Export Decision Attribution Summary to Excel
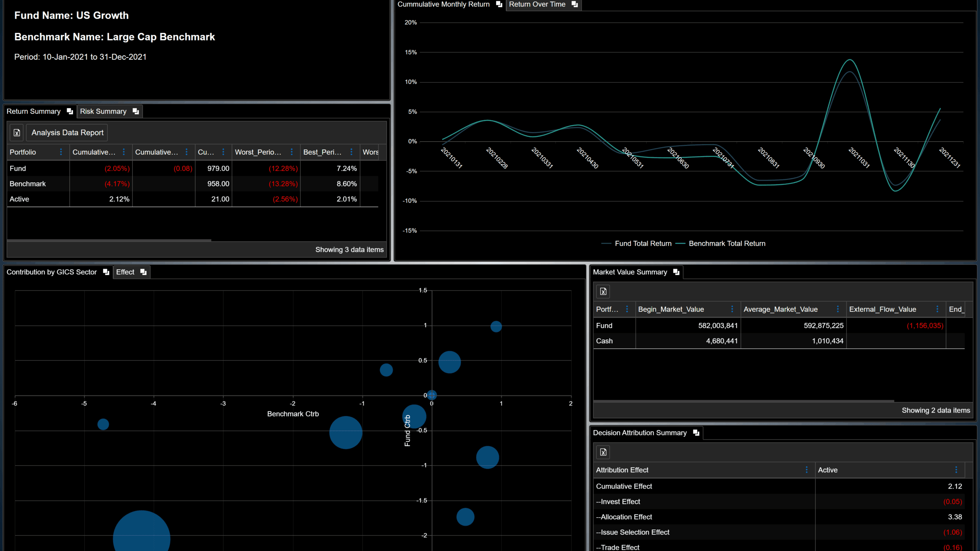The image size is (980, 551). 603,452
